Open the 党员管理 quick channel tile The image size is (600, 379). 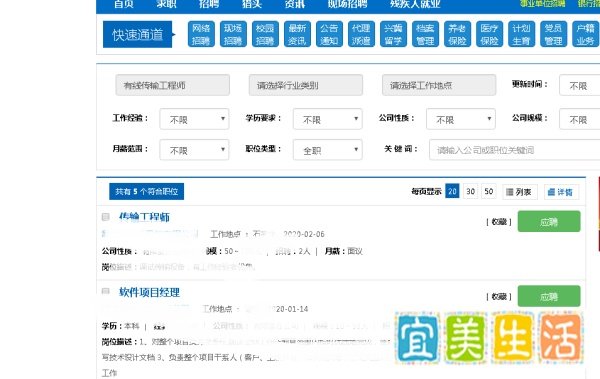(x=553, y=34)
